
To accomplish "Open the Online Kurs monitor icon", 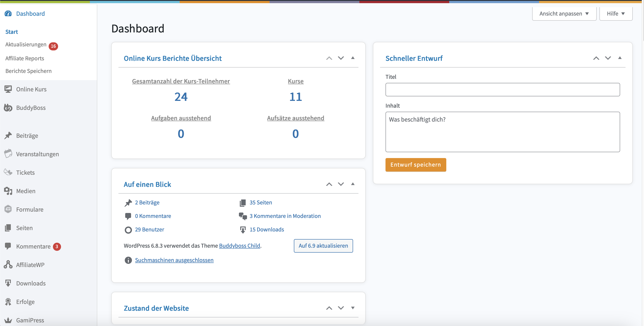I will [x=8, y=89].
